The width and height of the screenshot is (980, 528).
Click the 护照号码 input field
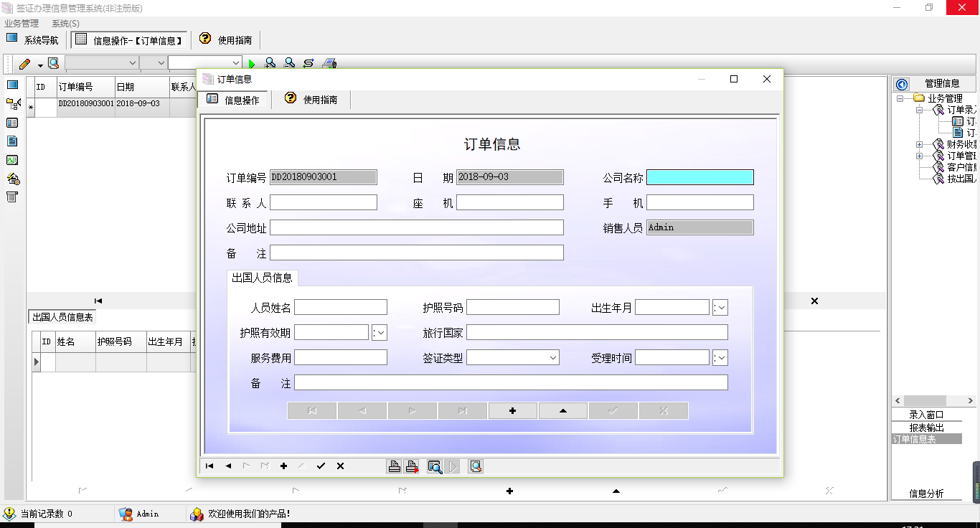pyautogui.click(x=513, y=307)
